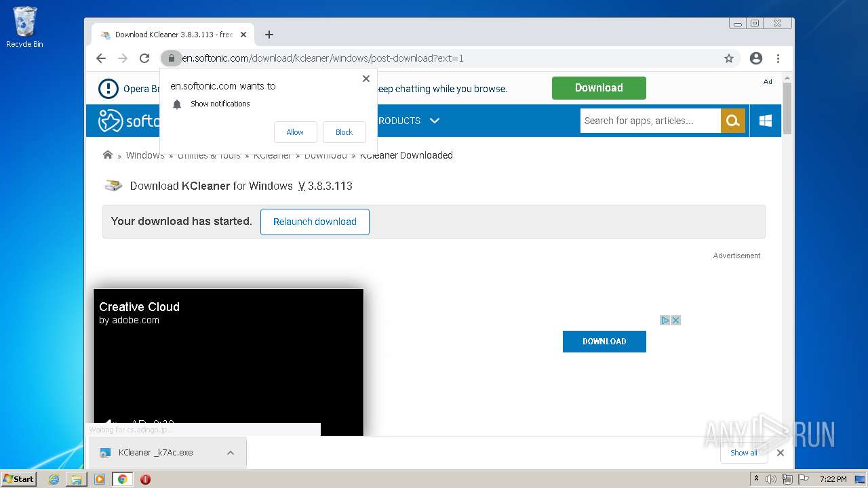Click Show all downloads
The height and width of the screenshot is (488, 868).
point(743,453)
